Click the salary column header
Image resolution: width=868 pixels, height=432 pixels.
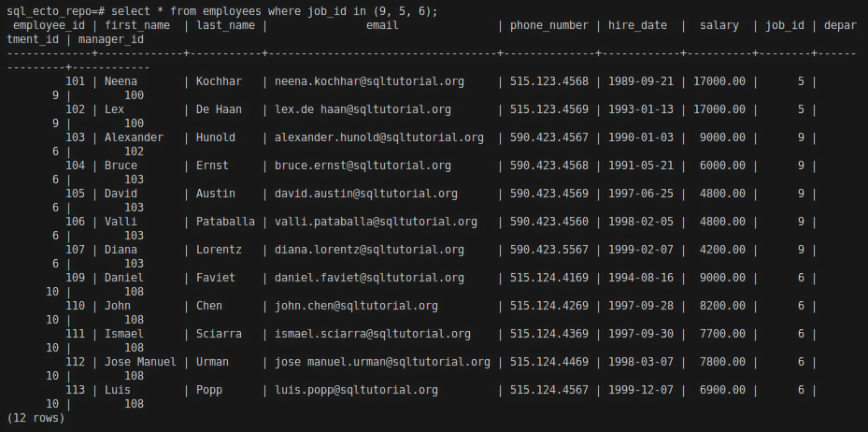(x=719, y=25)
